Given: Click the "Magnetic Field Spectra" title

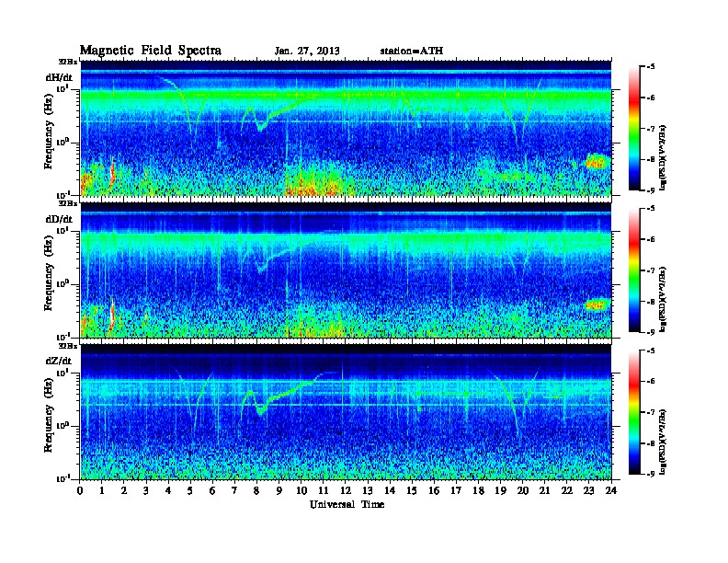Looking at the screenshot, I should point(151,51).
